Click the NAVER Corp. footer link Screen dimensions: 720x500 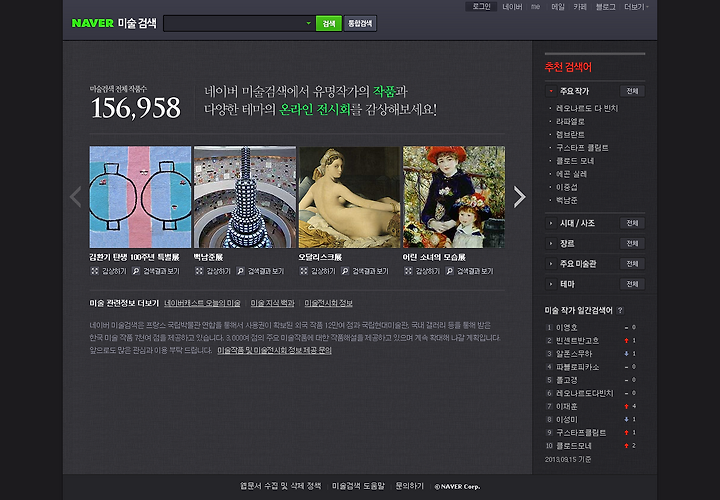click(x=457, y=487)
